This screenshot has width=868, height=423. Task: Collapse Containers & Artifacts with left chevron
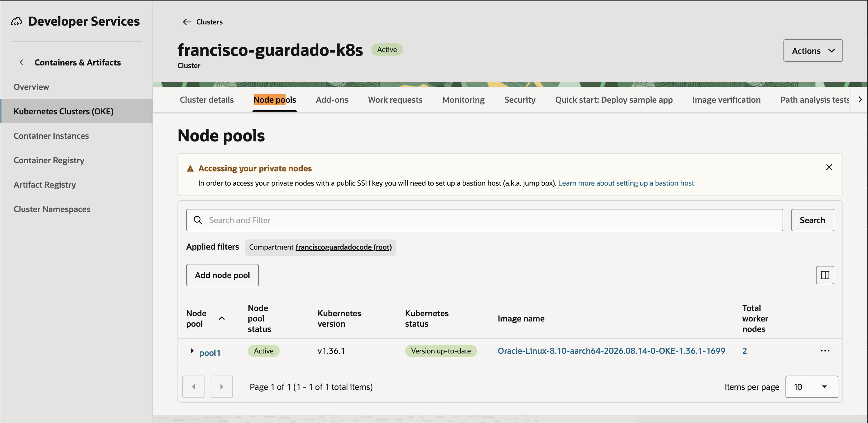pyautogui.click(x=21, y=63)
